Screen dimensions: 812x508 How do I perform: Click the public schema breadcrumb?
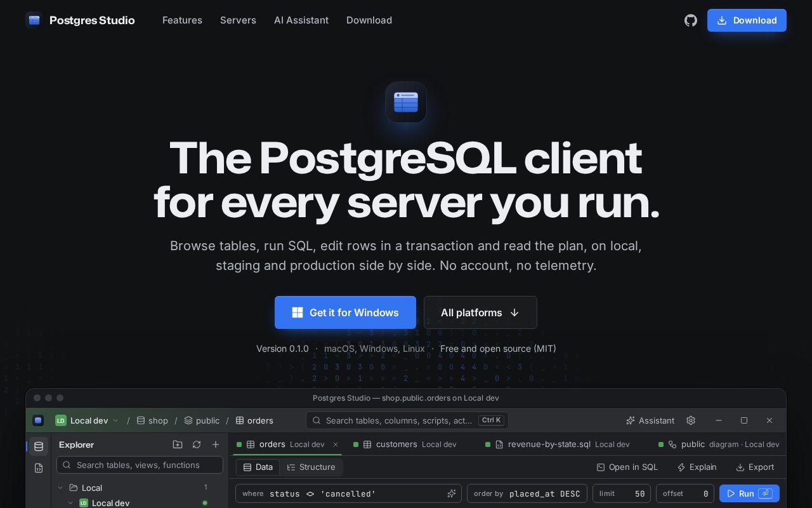coord(202,420)
